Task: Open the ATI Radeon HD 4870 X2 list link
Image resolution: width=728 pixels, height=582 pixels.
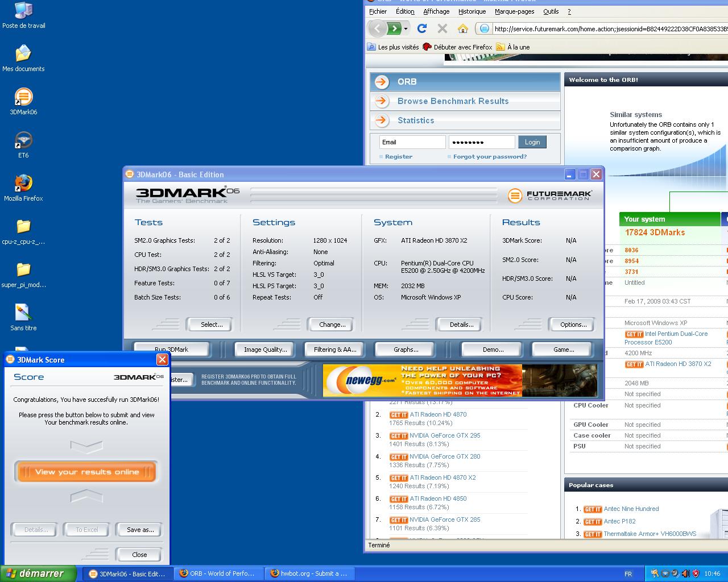Action: [442, 477]
